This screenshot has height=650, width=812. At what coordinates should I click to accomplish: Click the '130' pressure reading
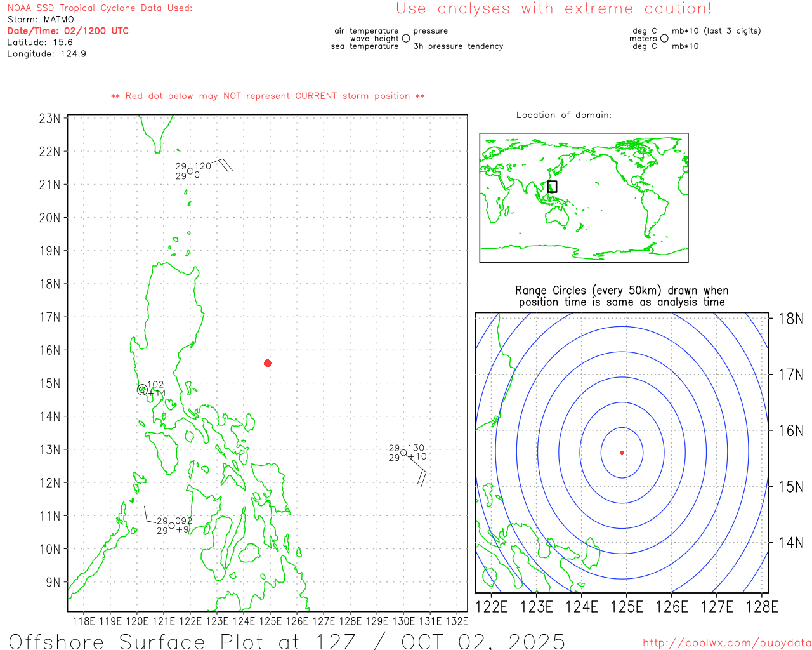click(416, 448)
